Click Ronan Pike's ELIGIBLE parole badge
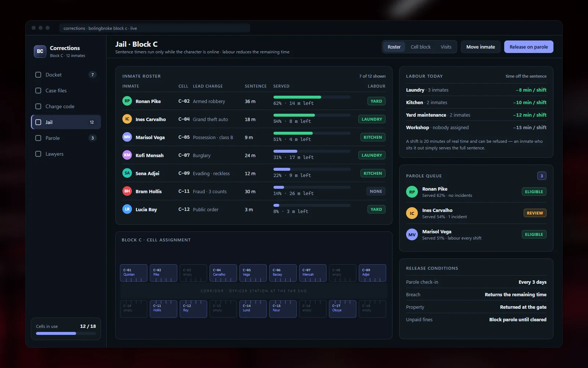Image resolution: width=588 pixels, height=368 pixels. tap(534, 192)
